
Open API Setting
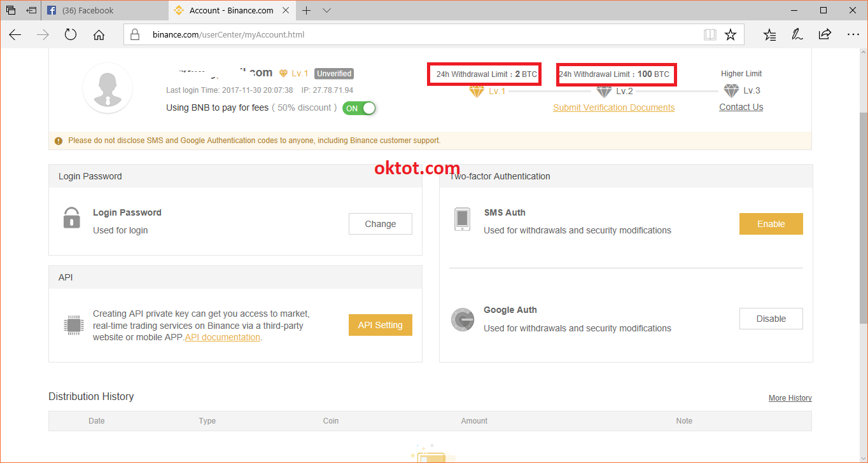tap(380, 325)
